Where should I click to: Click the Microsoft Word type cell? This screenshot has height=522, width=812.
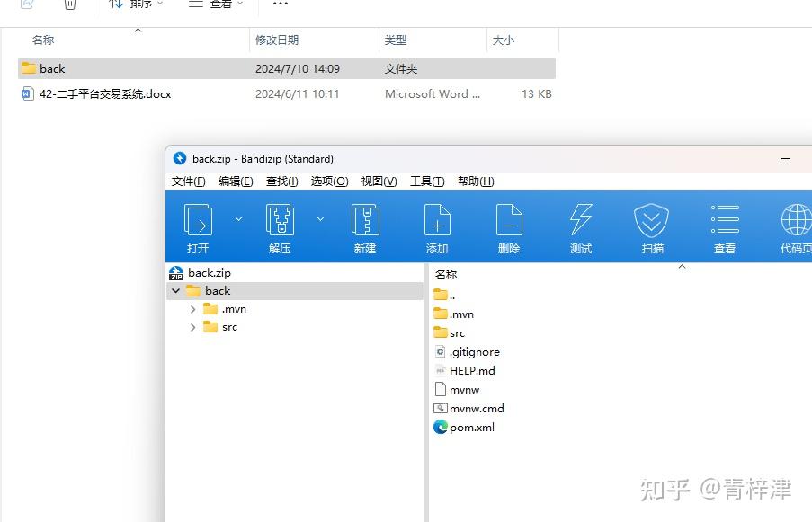tap(433, 94)
